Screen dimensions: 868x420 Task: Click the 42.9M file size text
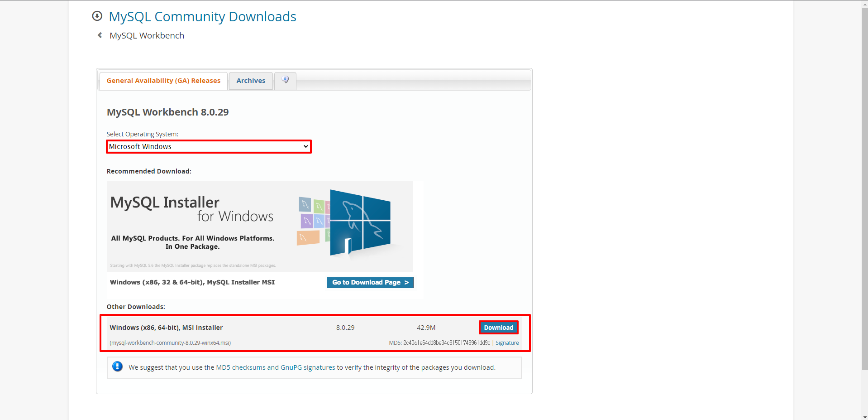426,328
